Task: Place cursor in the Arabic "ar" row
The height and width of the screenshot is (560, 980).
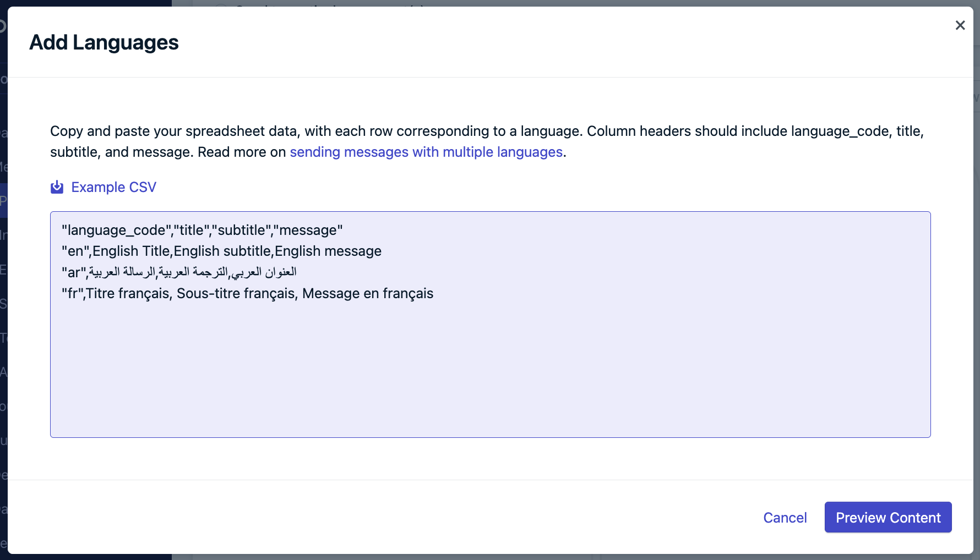Action: pyautogui.click(x=179, y=272)
